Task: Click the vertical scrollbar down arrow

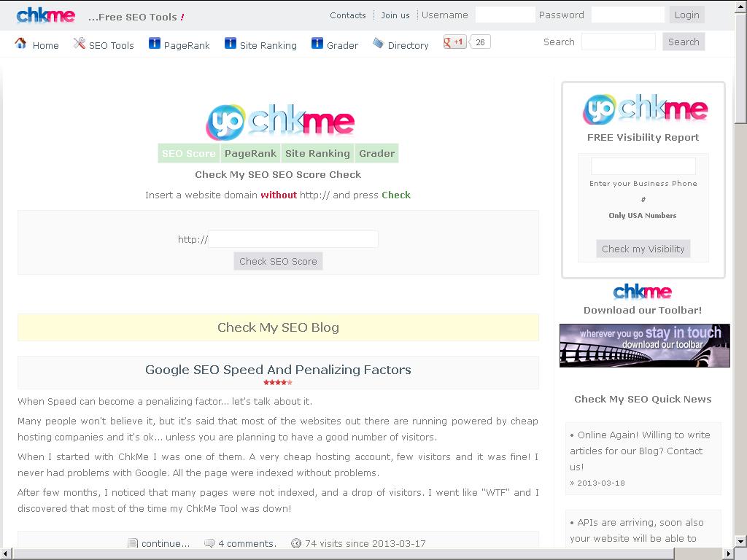Action: point(741,541)
